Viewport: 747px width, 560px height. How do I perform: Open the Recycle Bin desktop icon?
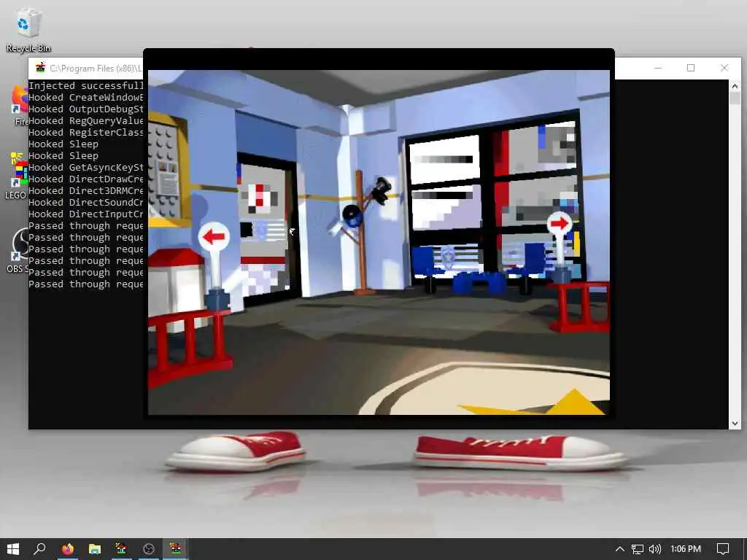[x=28, y=29]
